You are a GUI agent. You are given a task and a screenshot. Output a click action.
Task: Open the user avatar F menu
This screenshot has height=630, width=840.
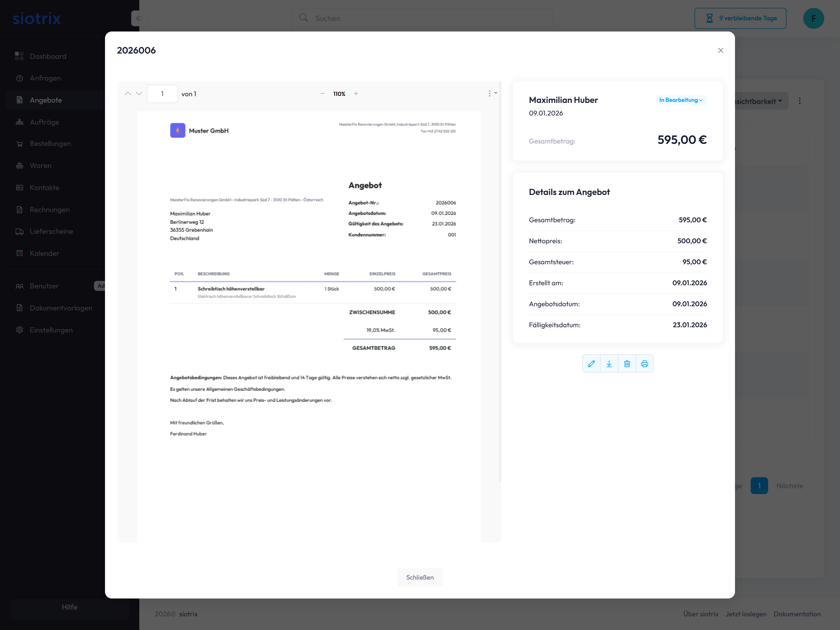tap(813, 18)
